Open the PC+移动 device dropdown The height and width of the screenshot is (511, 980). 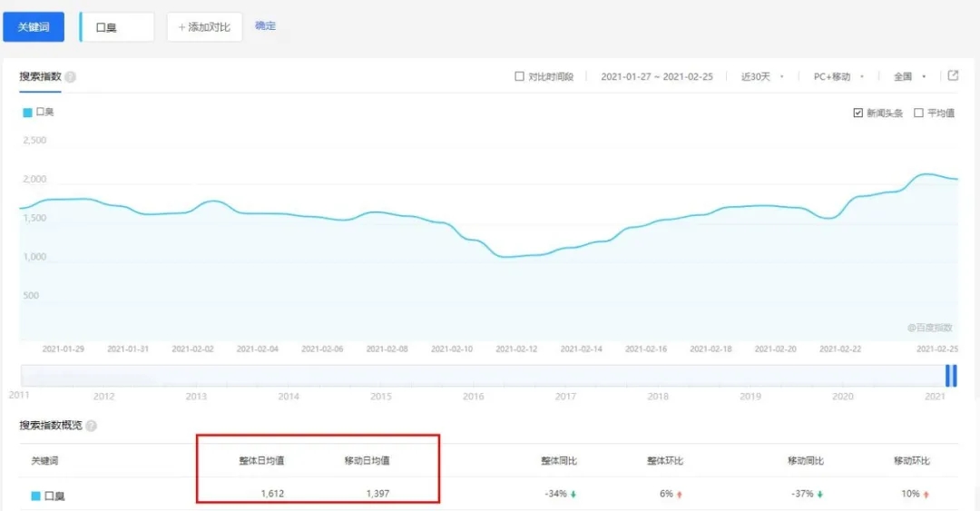838,77
